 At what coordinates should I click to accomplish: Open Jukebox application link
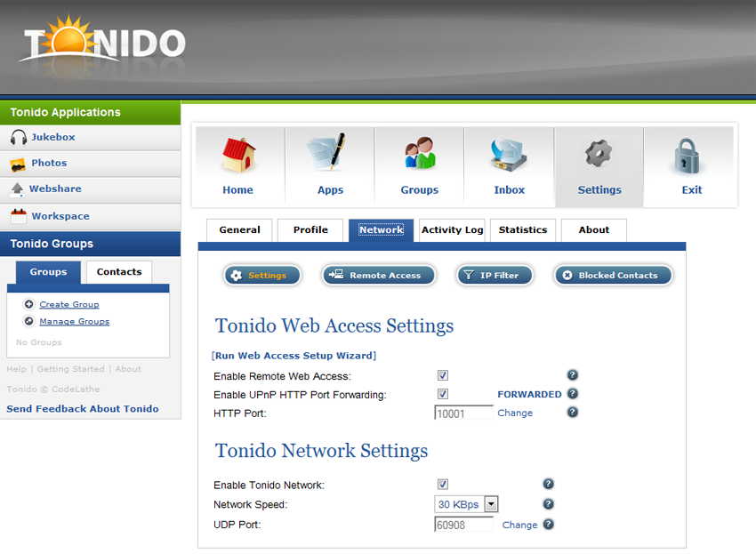(53, 137)
